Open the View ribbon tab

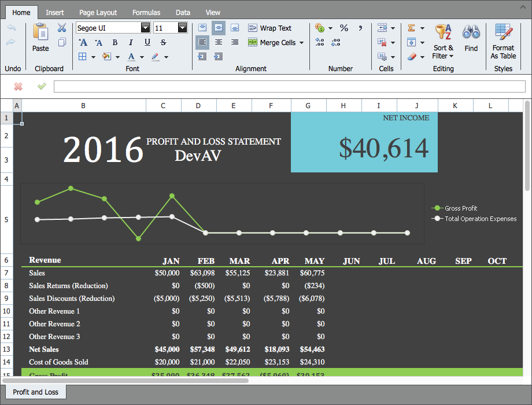(x=213, y=13)
